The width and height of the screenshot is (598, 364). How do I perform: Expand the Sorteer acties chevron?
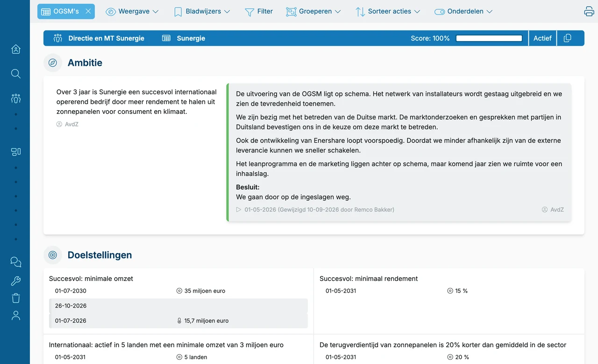[x=417, y=12]
